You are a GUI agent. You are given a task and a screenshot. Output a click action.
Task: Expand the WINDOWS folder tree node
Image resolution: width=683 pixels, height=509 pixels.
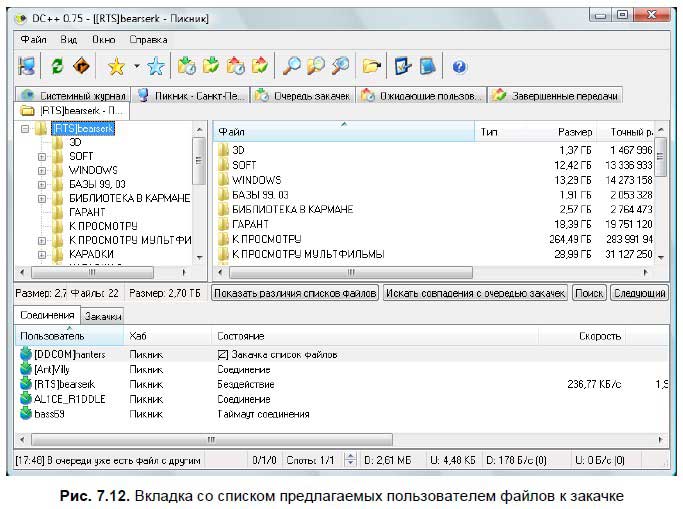click(41, 170)
